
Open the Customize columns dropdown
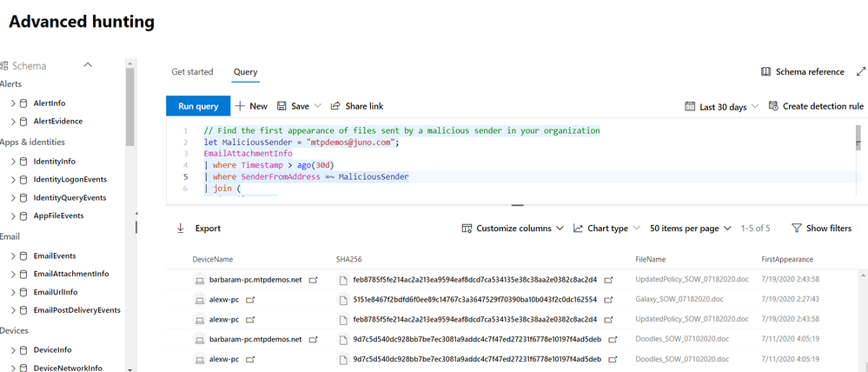(x=513, y=229)
